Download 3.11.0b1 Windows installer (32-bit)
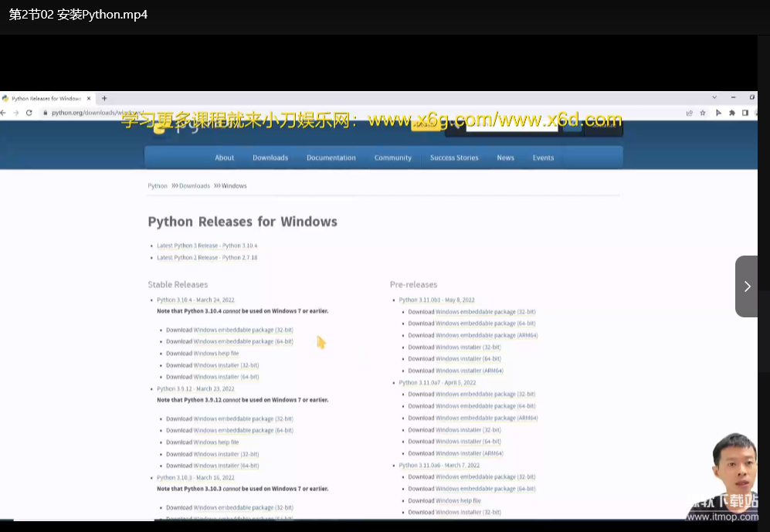 click(468, 347)
